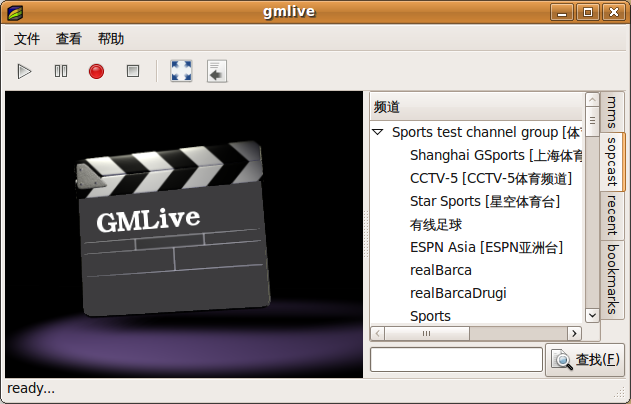Click the channel list scroll down arrow

click(592, 315)
